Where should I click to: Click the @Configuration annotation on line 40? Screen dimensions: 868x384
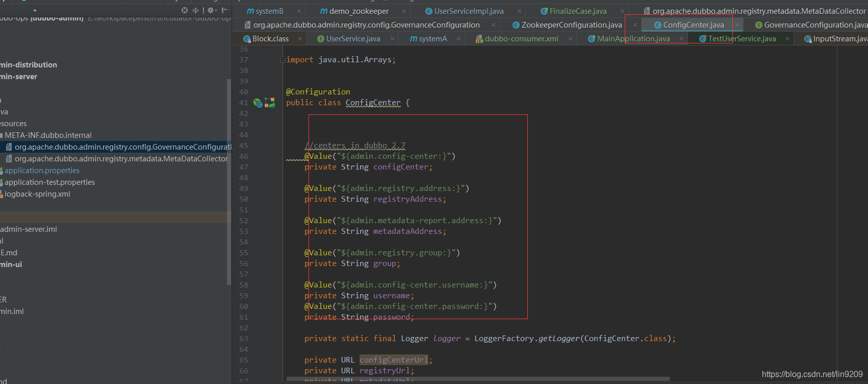click(318, 92)
